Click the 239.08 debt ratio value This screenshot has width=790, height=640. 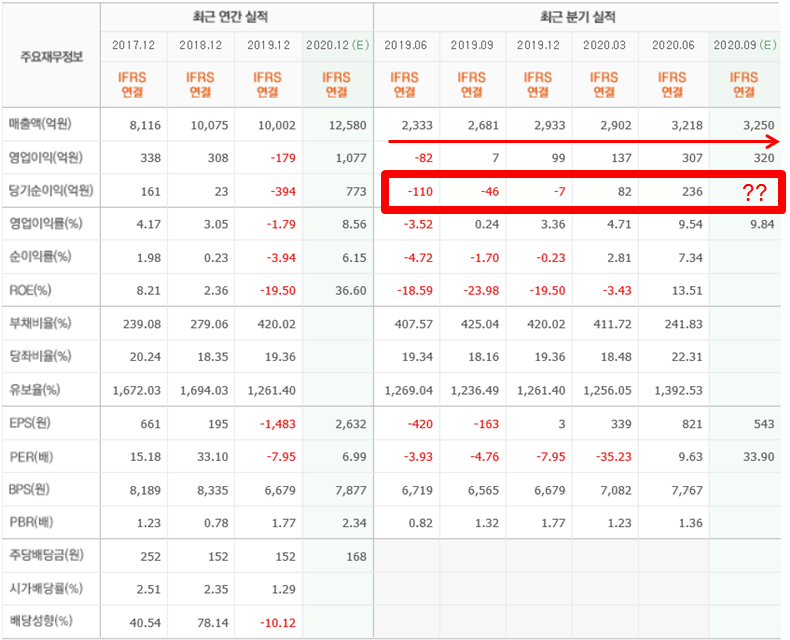click(142, 325)
